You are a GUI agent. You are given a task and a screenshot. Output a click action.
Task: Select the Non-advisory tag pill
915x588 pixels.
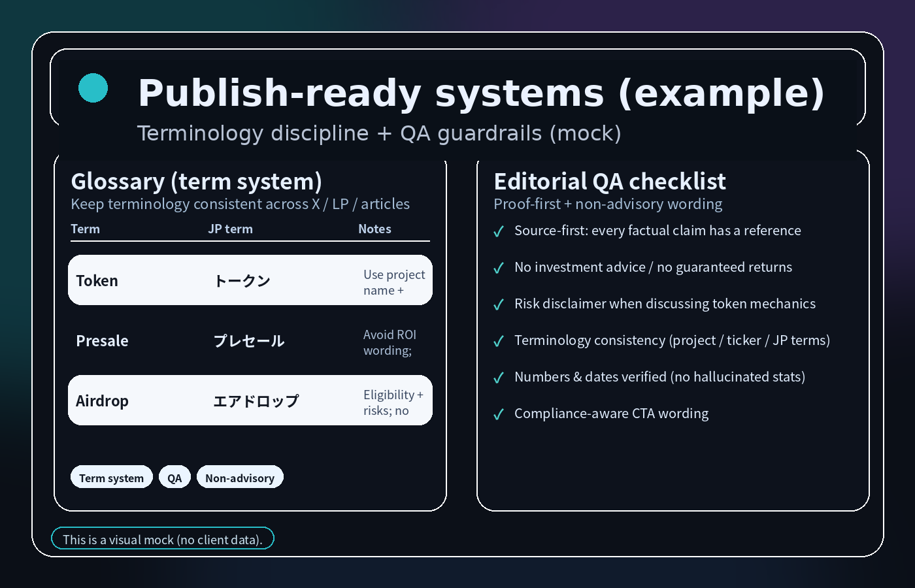[240, 478]
